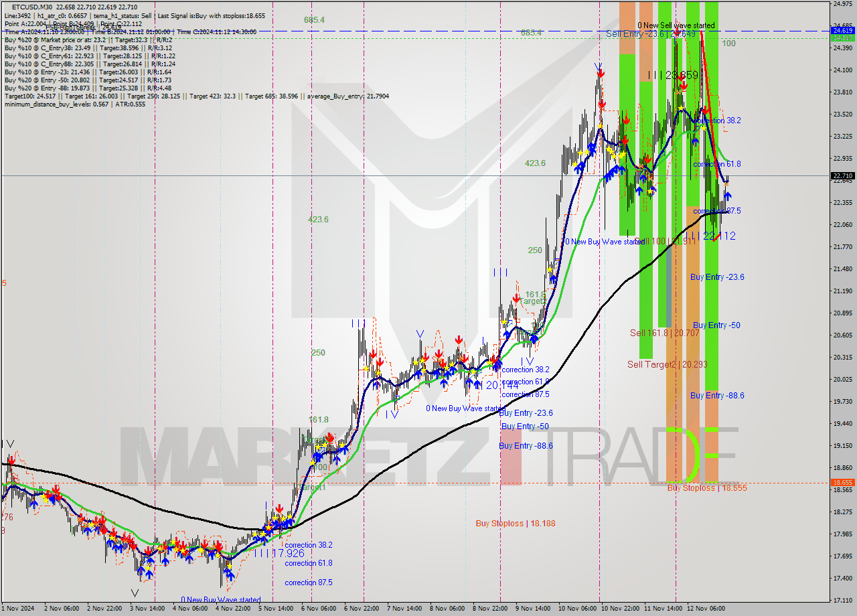The image size is (857, 616).
Task: Click the 'Buy %10 @ C_Entry88: 22.305' line
Action: click(x=90, y=64)
